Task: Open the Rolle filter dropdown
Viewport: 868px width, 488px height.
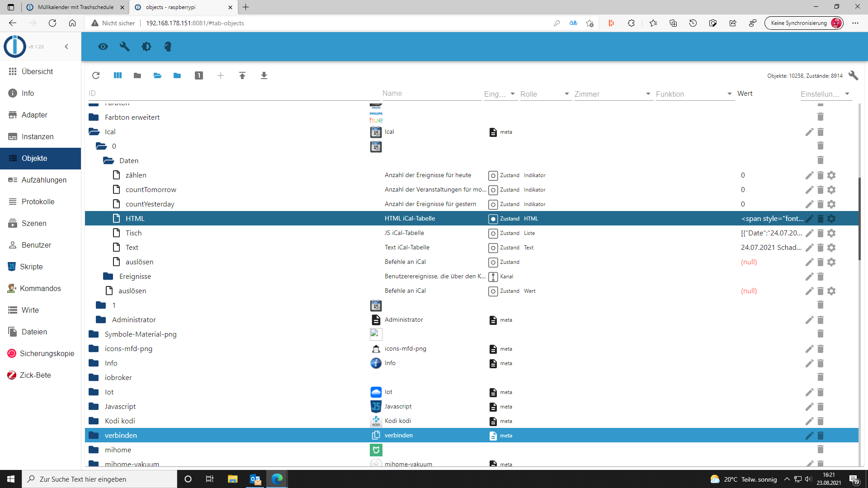Action: [x=545, y=94]
